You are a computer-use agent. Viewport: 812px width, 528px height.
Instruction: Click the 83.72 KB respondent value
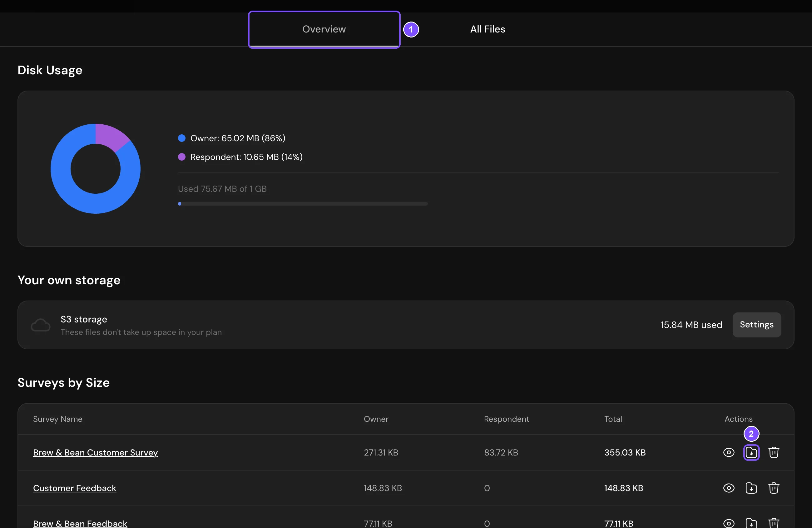[501, 452]
